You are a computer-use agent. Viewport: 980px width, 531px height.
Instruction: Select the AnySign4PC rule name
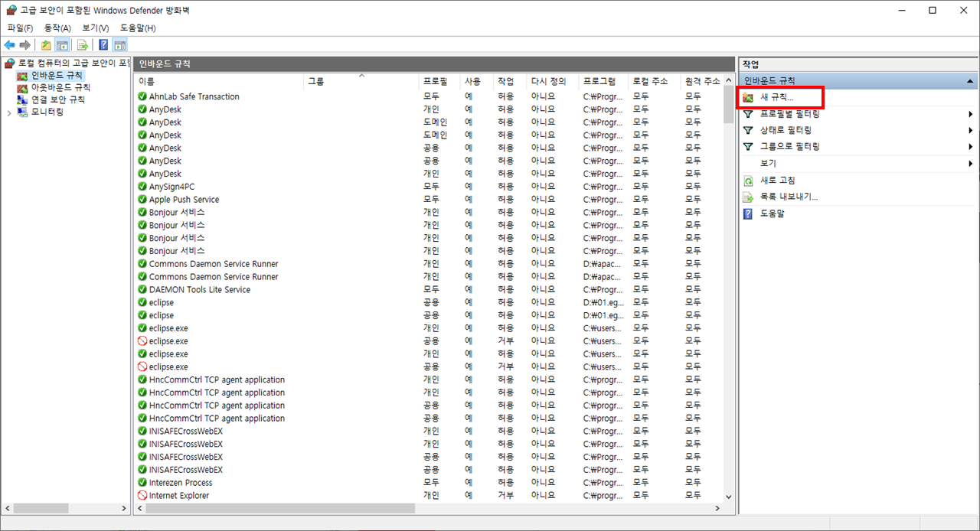172,187
